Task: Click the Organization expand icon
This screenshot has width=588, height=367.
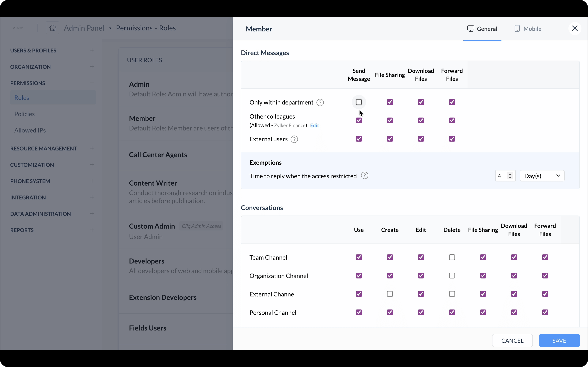Action: point(92,66)
